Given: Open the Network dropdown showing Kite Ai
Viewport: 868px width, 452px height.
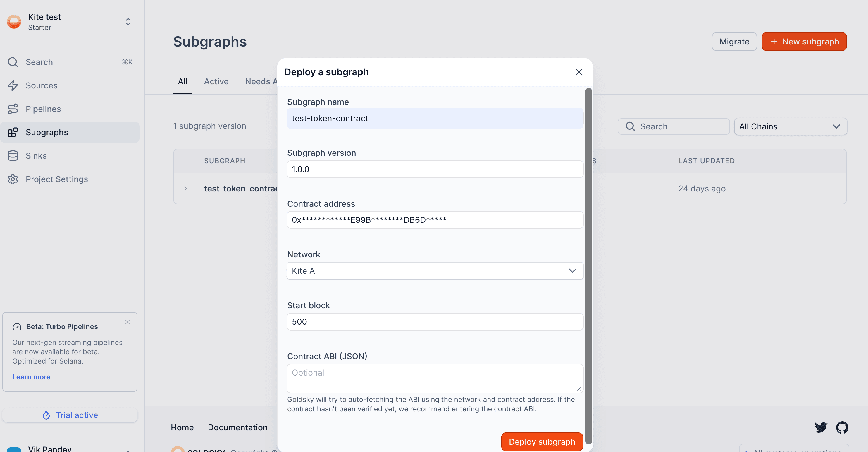Looking at the screenshot, I should 435,271.
